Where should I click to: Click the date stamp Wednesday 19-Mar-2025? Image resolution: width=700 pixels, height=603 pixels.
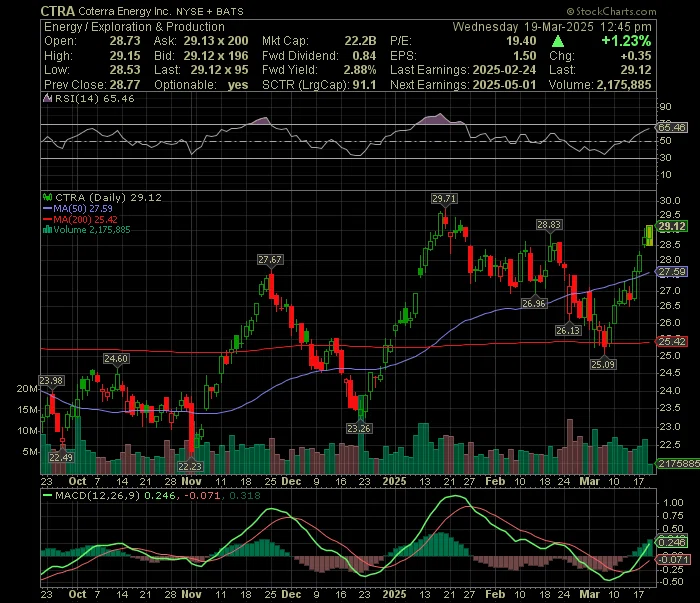[x=523, y=27]
